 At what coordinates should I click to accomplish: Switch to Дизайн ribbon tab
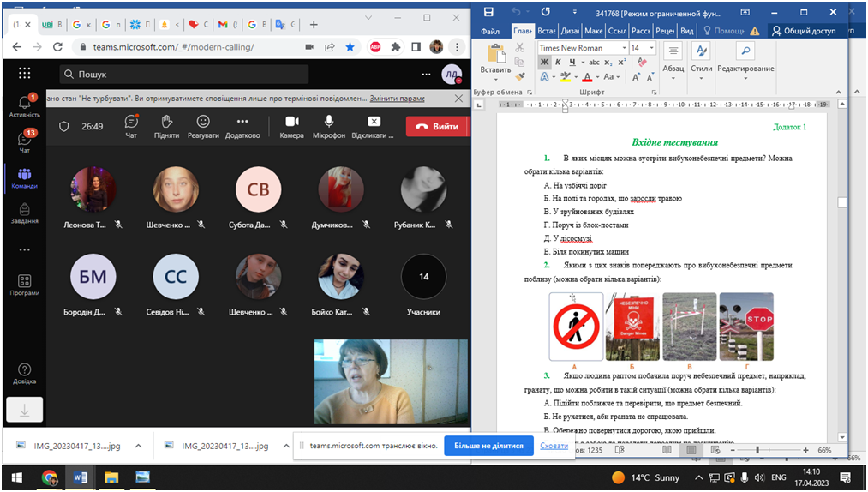point(570,32)
